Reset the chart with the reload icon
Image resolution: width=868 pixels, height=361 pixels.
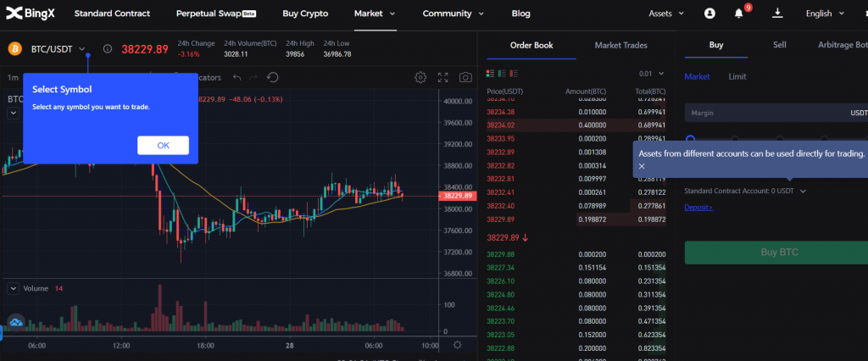click(x=272, y=77)
